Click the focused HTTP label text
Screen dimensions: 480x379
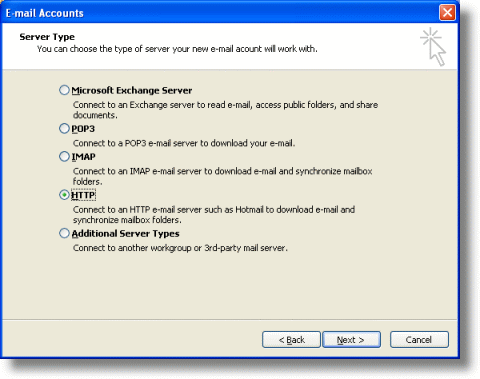click(83, 195)
